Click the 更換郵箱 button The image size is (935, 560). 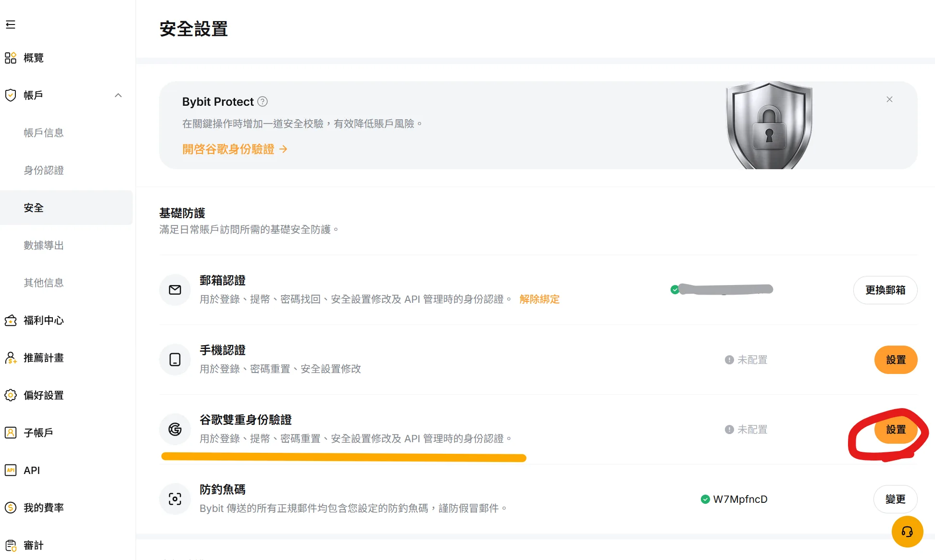pos(885,290)
